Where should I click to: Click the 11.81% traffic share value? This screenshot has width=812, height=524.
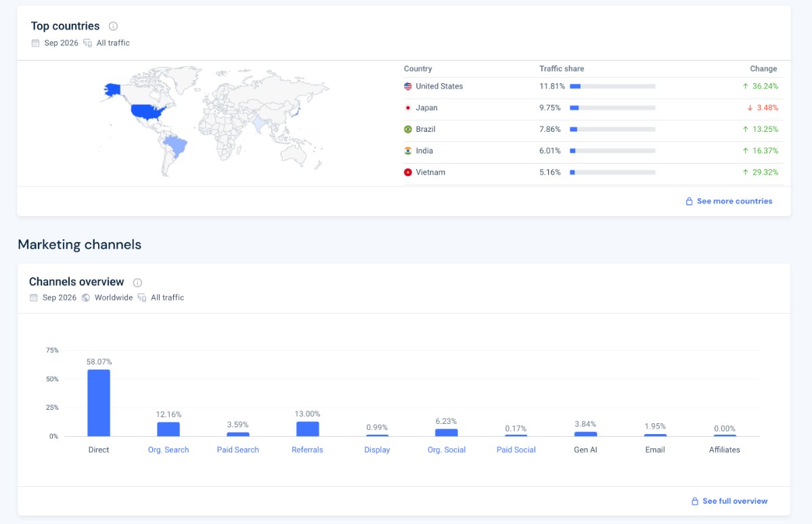(552, 87)
